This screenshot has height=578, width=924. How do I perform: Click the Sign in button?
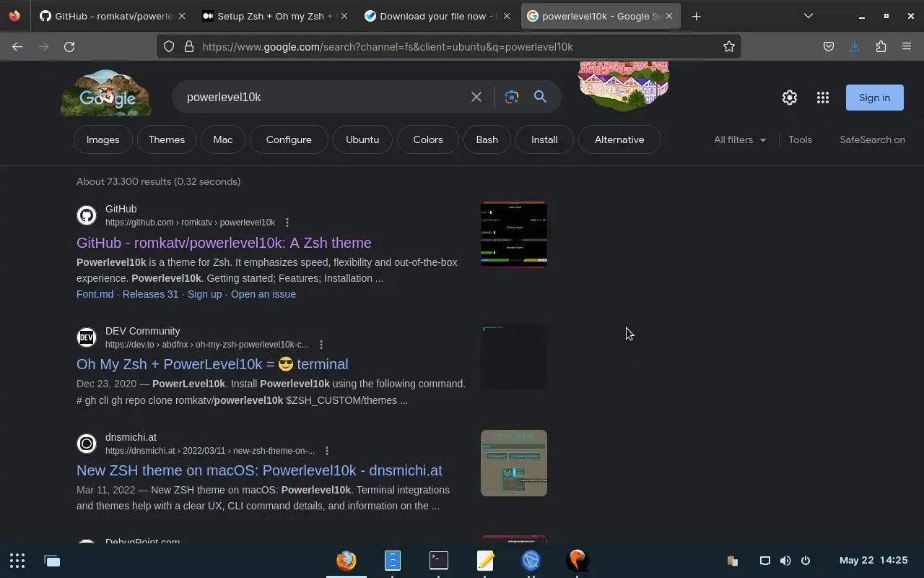click(874, 98)
